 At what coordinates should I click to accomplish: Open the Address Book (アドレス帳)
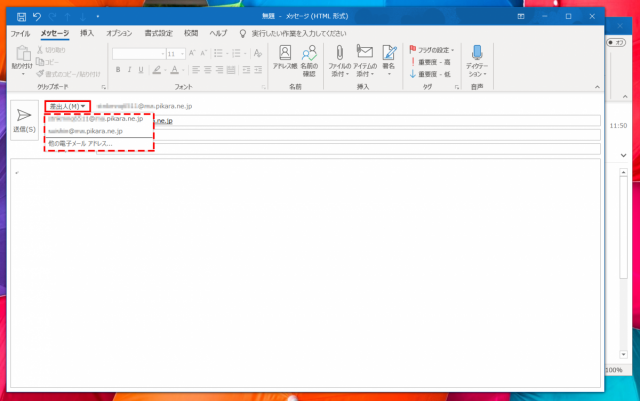point(286,60)
